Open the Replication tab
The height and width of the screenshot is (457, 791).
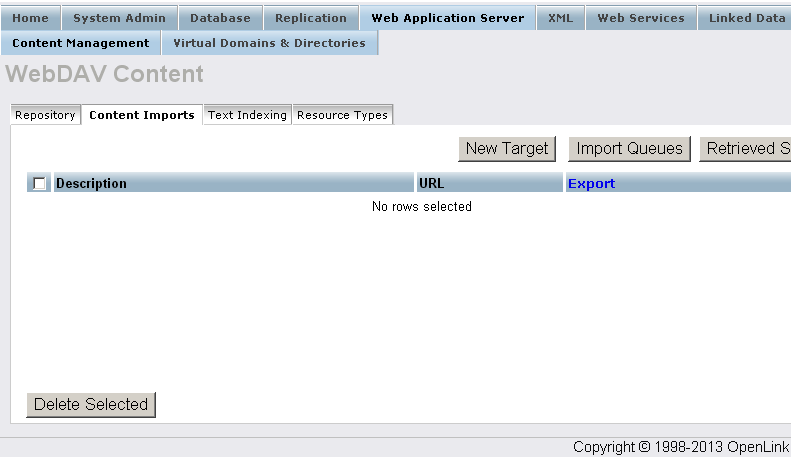[311, 18]
